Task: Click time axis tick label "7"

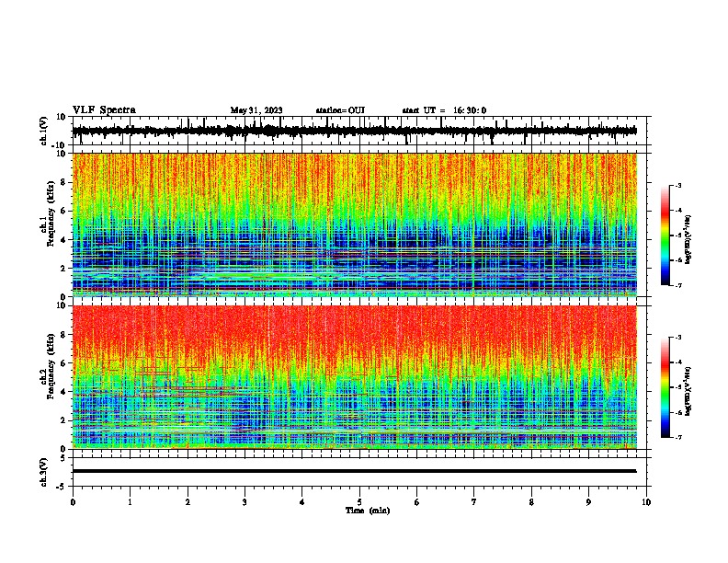Action: click(474, 502)
